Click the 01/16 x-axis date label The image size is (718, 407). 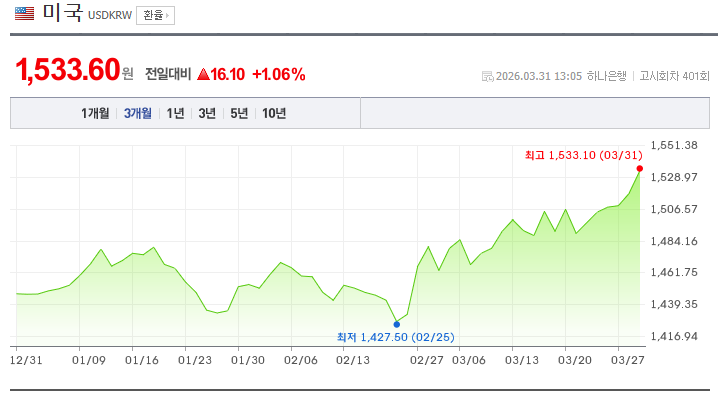click(x=142, y=360)
